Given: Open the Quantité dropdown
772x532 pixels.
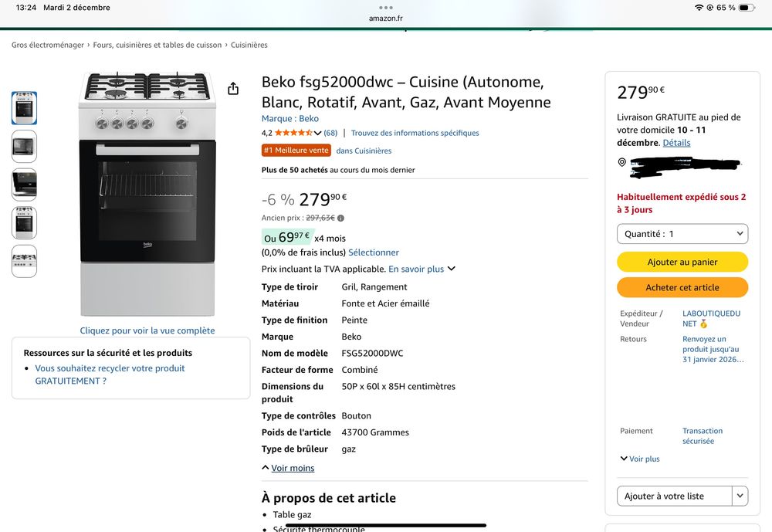Looking at the screenshot, I should 682,234.
